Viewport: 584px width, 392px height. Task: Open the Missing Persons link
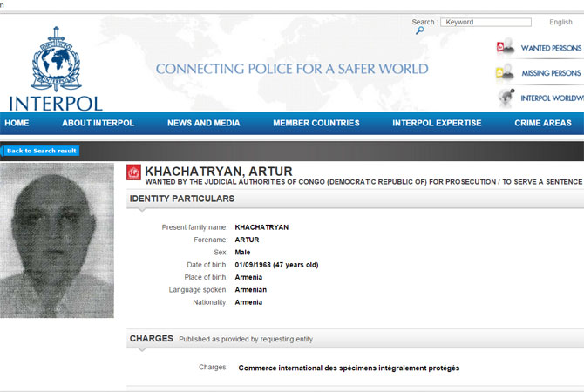(x=551, y=73)
